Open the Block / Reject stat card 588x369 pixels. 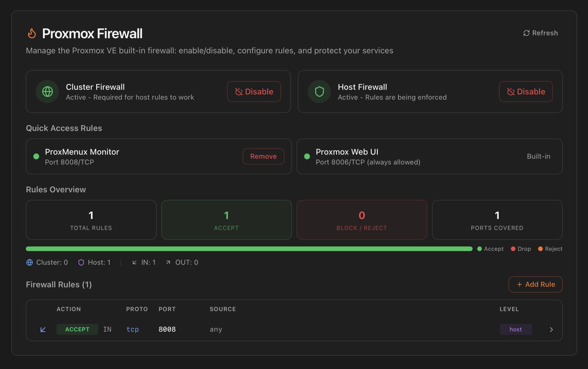(x=362, y=220)
